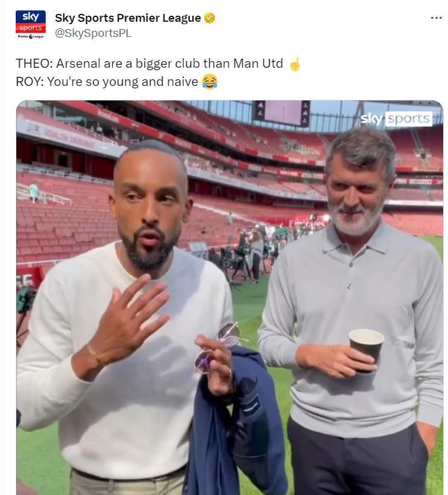Play the video by clicking its center
Screen dimensions: 448x495
point(229,297)
